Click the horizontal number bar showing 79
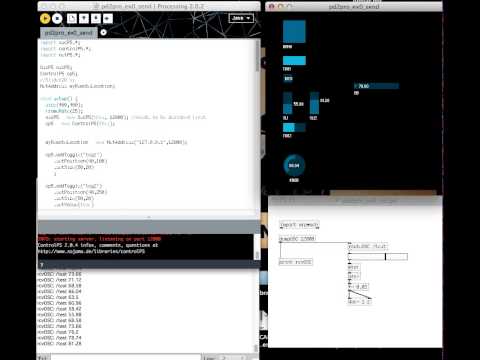480x360 pixels. pyautogui.click(x=376, y=86)
